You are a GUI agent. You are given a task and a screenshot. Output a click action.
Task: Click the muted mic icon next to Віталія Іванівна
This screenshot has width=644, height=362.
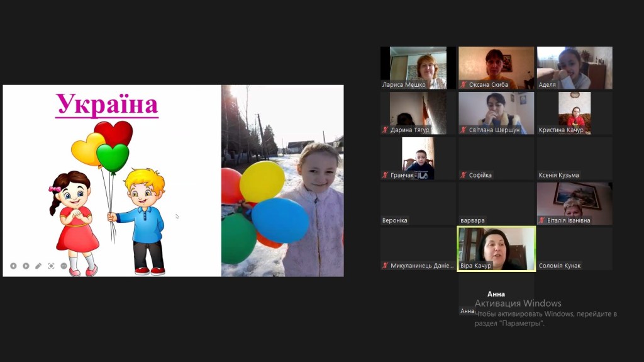(541, 220)
